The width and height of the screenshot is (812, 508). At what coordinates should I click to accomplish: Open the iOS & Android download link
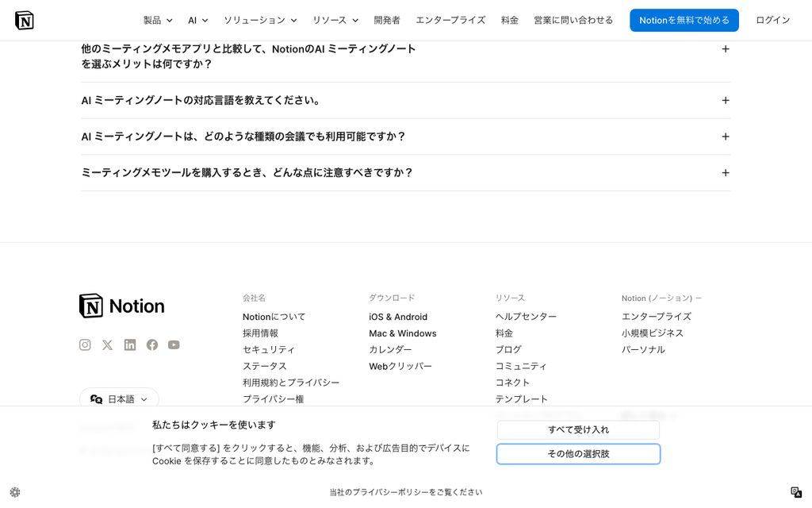coord(398,317)
